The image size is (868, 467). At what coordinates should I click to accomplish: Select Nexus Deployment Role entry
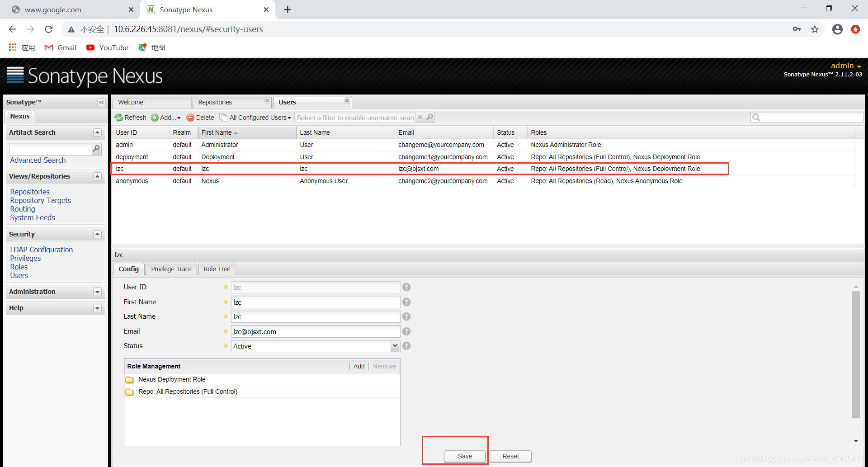click(x=262, y=379)
